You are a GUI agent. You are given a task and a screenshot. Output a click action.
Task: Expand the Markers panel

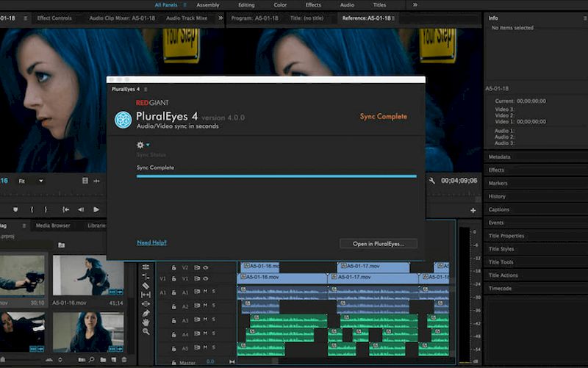pyautogui.click(x=498, y=183)
